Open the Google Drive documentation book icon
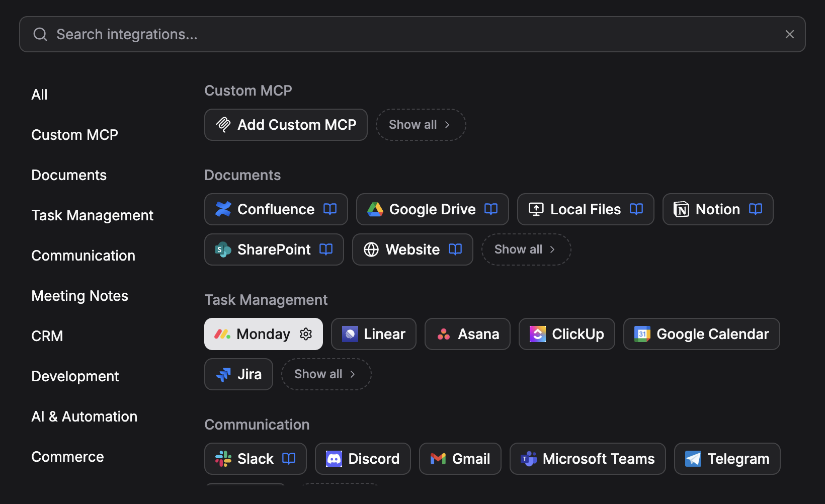Screen dimensions: 825x504 point(490,209)
